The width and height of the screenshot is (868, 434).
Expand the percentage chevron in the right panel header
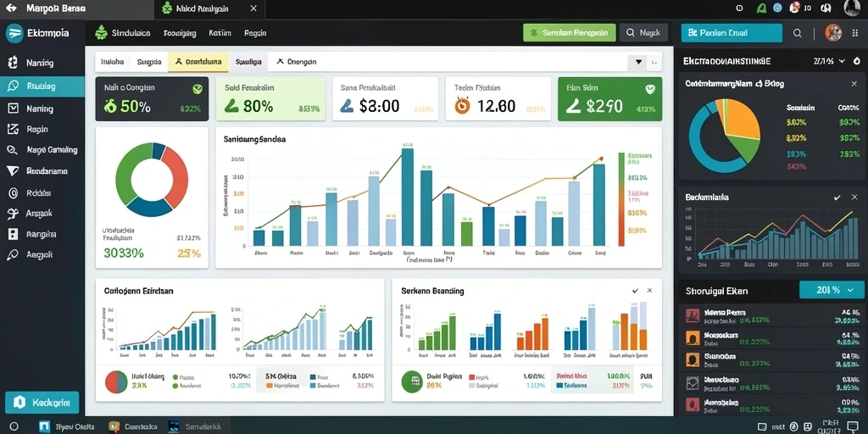[x=842, y=61]
